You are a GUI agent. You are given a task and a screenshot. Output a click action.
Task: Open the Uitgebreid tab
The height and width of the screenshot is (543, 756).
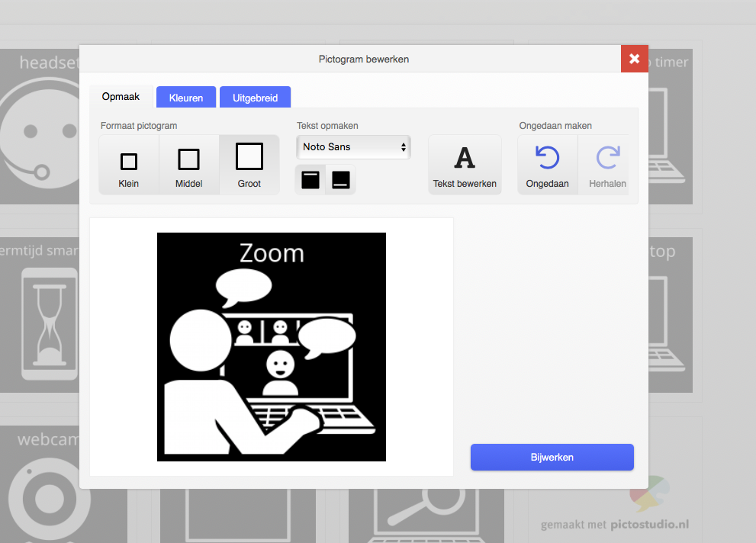[x=255, y=97]
